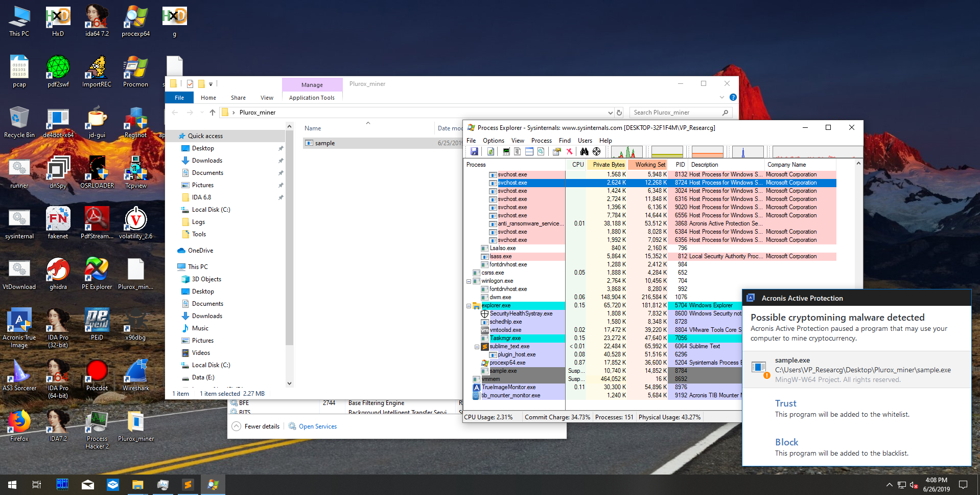Switch to the View ribbon tab

point(267,98)
